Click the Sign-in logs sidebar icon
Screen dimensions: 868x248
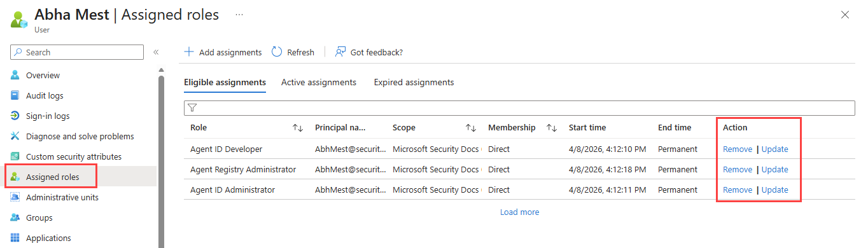click(x=15, y=116)
